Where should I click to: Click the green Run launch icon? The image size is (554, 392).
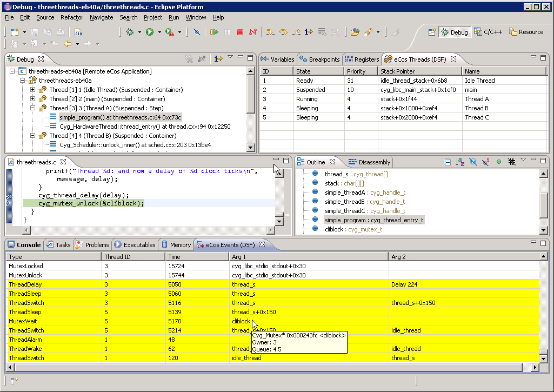(150, 32)
